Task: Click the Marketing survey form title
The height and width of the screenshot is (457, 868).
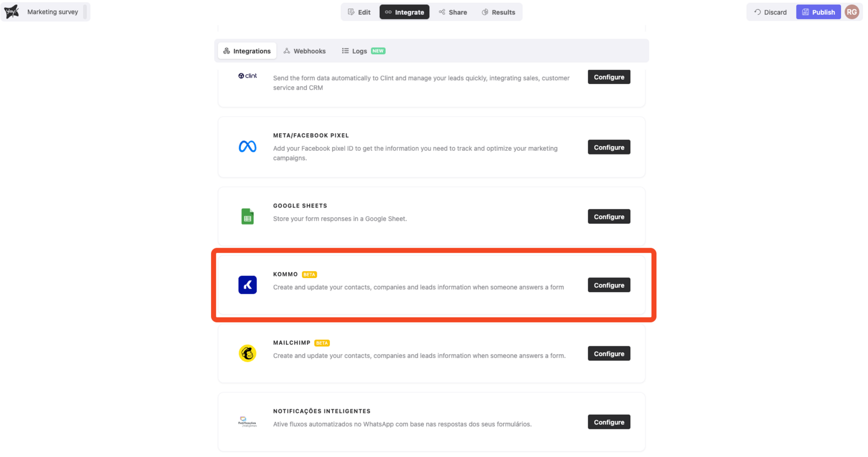Action: [53, 12]
